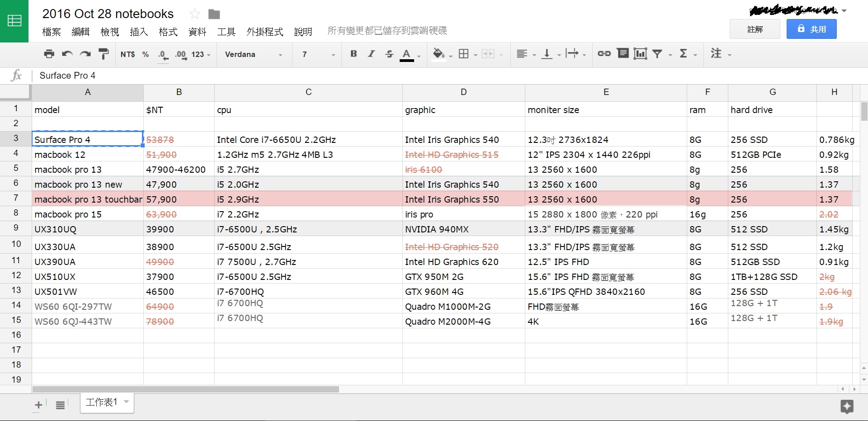Open the fill color paint bucket
This screenshot has width=868, height=421.
438,54
